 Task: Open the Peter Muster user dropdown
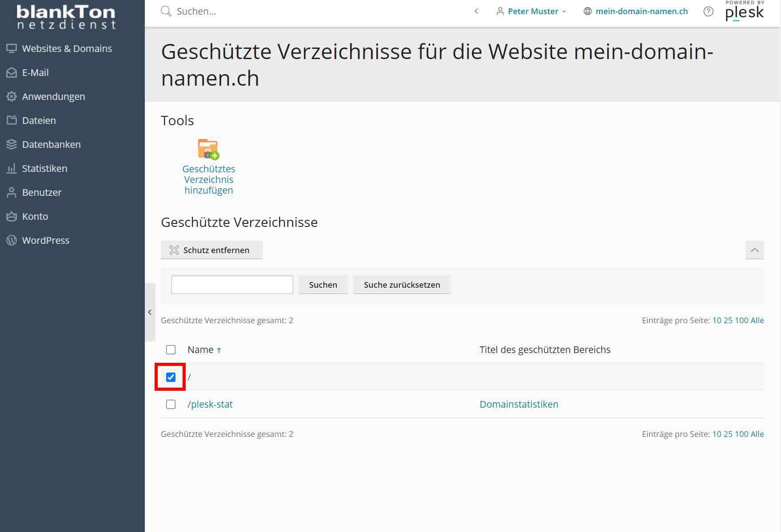point(531,12)
